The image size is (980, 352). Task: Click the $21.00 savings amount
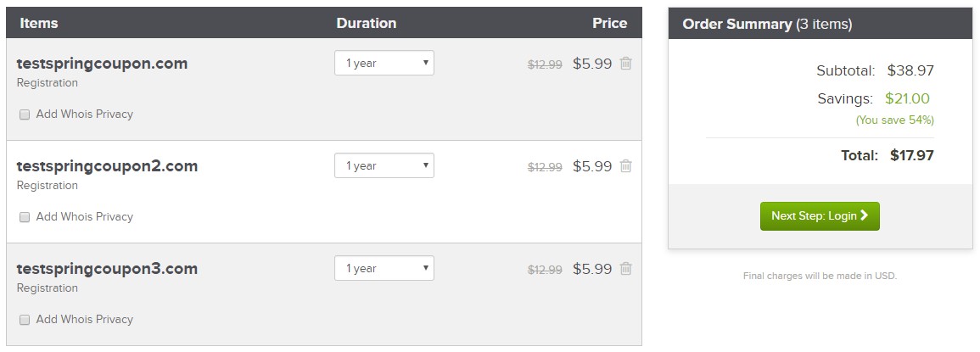[908, 98]
